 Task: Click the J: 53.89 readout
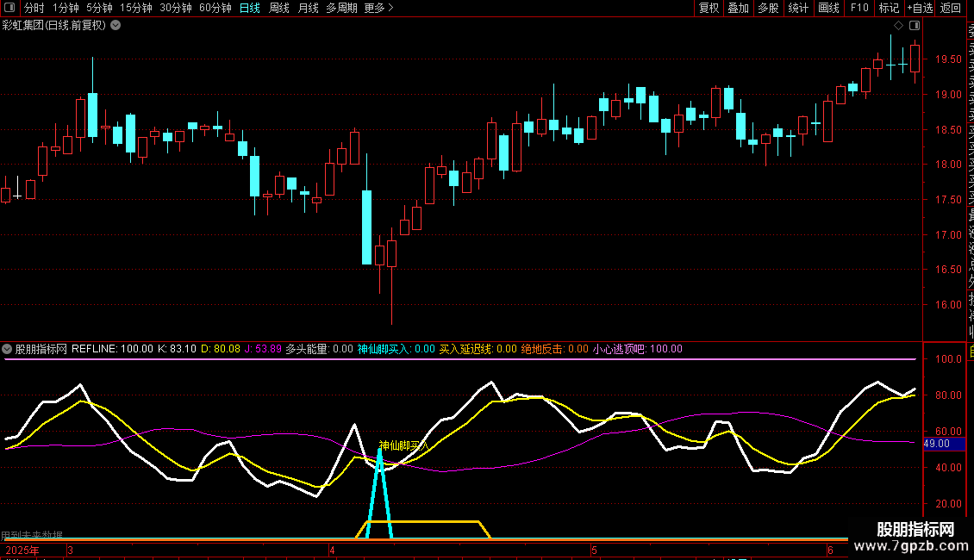pos(263,349)
